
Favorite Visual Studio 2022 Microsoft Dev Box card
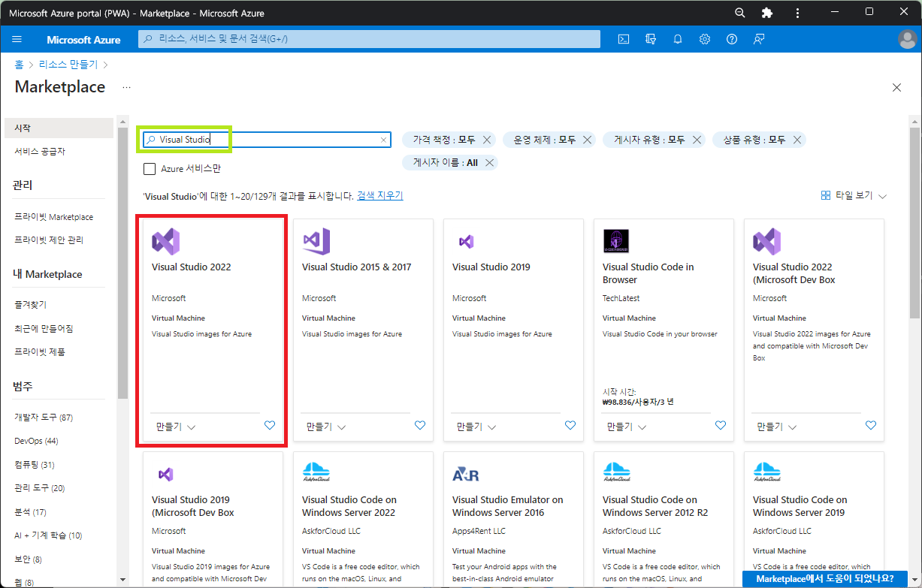(871, 425)
